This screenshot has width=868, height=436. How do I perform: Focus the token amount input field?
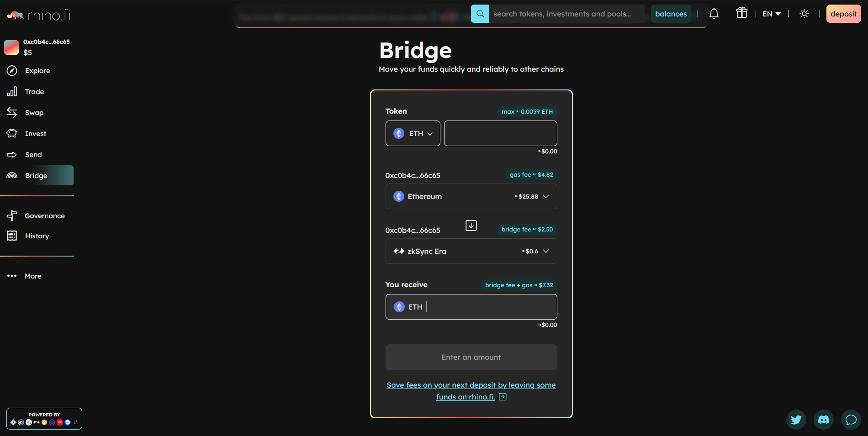pyautogui.click(x=500, y=133)
